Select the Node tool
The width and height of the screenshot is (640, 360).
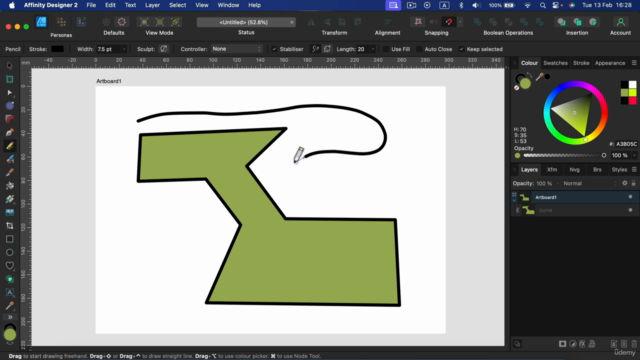coord(10,93)
